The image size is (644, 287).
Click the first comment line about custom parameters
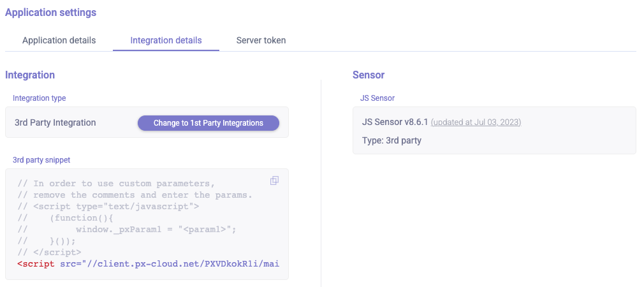coord(117,183)
